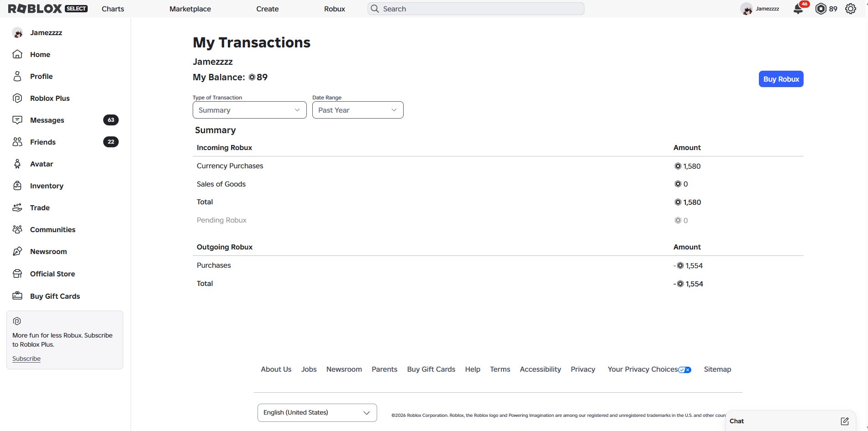
Task: Click the Newsroom icon in sidebar
Action: click(x=17, y=251)
